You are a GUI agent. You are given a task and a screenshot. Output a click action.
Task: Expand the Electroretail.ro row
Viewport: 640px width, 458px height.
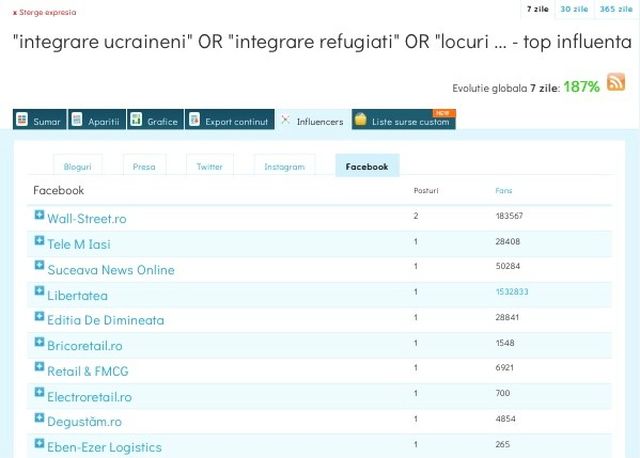click(x=39, y=392)
